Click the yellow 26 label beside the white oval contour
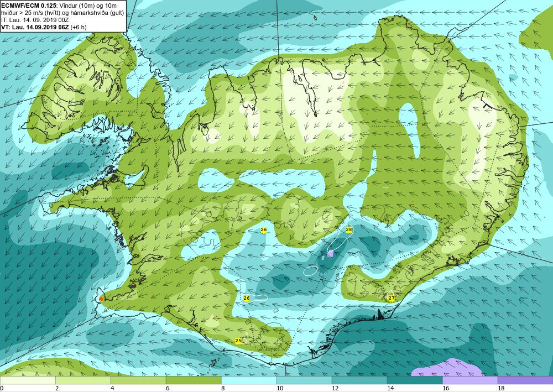This screenshot has height=392, width=553. (247, 298)
